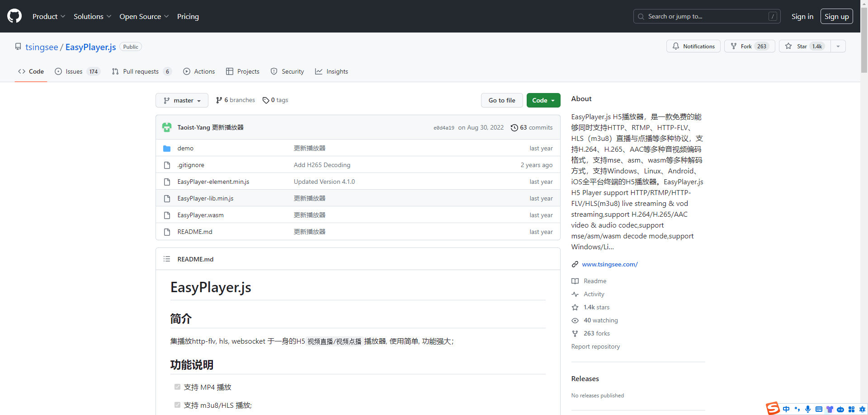Toggle the MP4 playback checkbox
The width and height of the screenshot is (868, 415).
pos(177,387)
